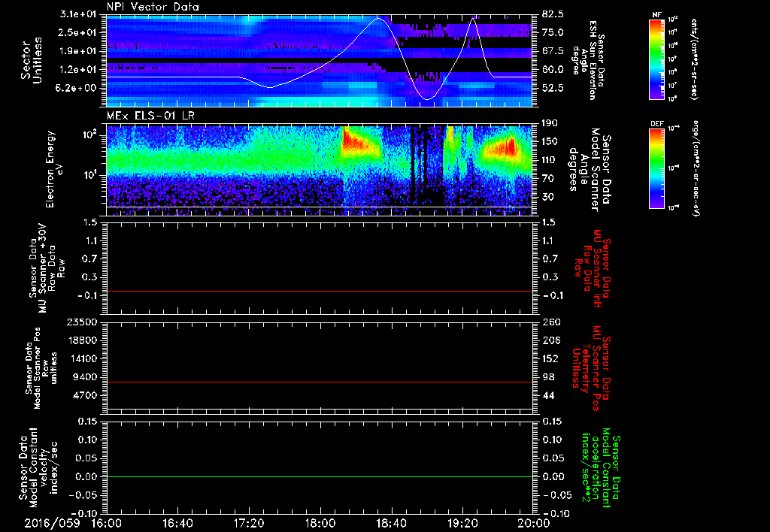
Task: Click the 18:00 time tick label
Action: [320, 523]
